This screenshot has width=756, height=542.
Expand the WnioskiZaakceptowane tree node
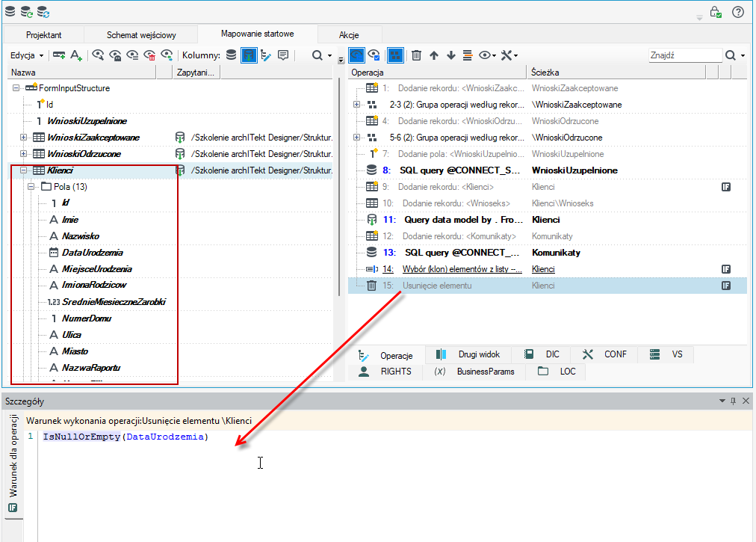pos(23,138)
